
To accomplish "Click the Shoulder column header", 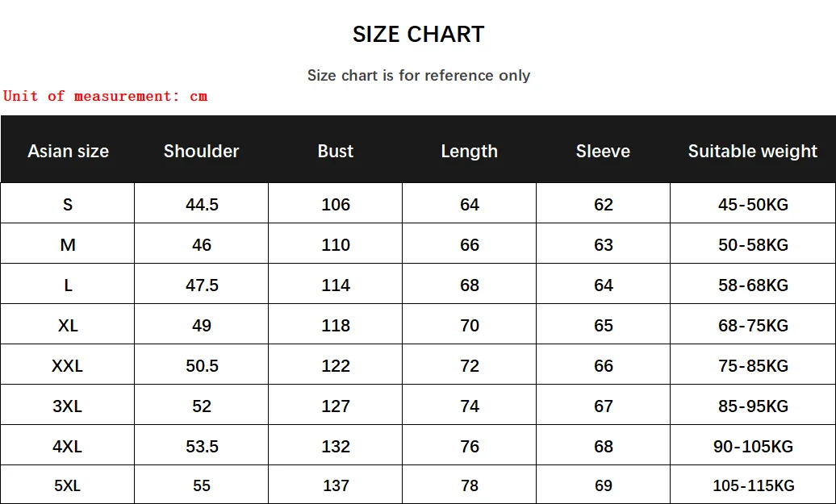I will click(x=201, y=151).
